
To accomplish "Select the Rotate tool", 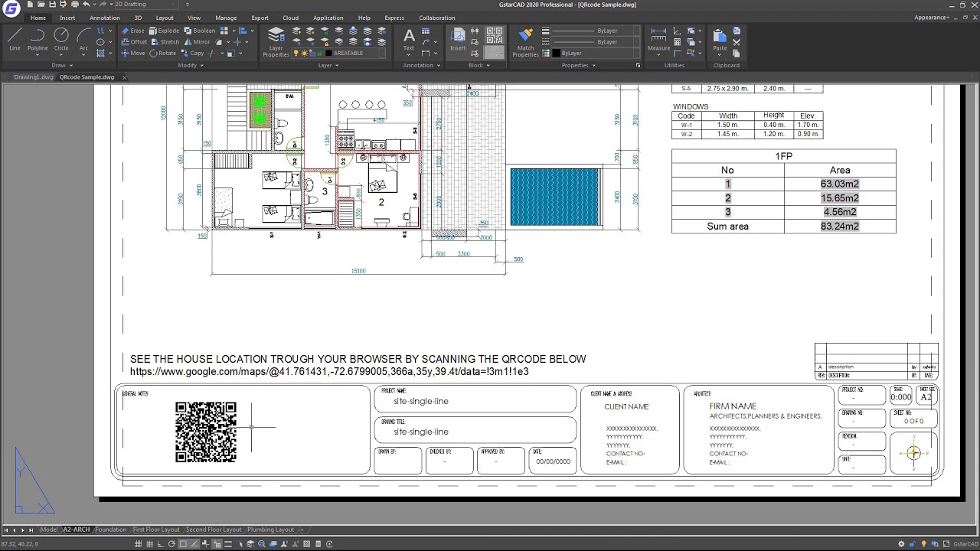I will coord(163,54).
